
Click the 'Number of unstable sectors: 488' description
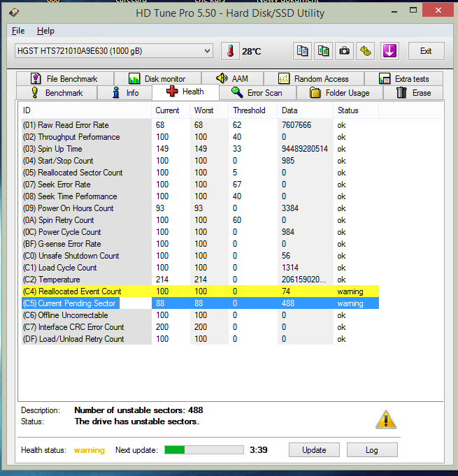(138, 410)
